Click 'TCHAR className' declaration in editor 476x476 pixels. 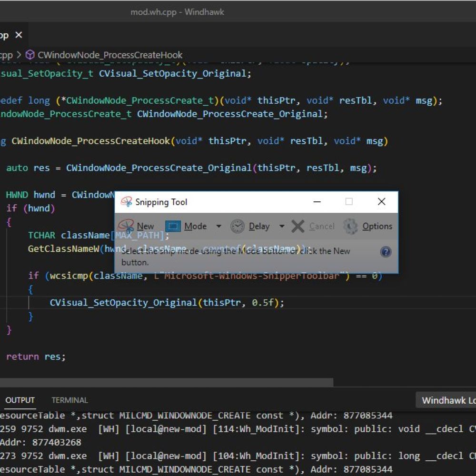click(69, 235)
